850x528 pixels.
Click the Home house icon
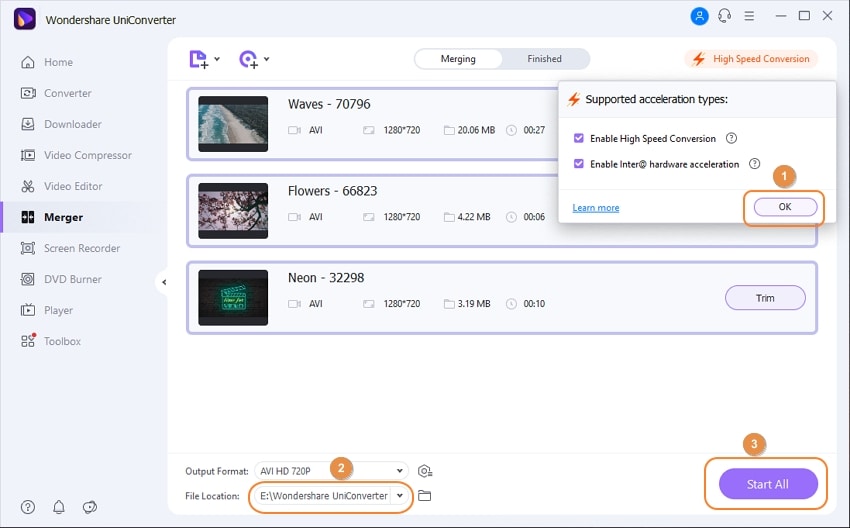[x=28, y=62]
